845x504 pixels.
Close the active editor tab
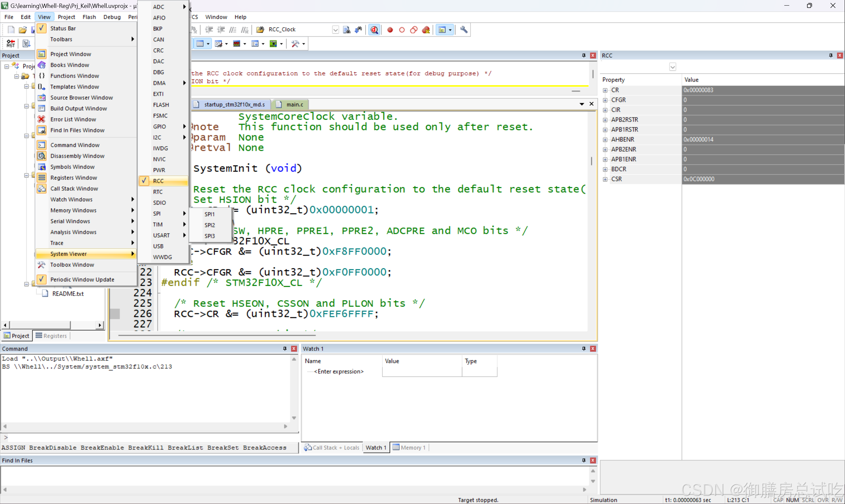(x=591, y=104)
